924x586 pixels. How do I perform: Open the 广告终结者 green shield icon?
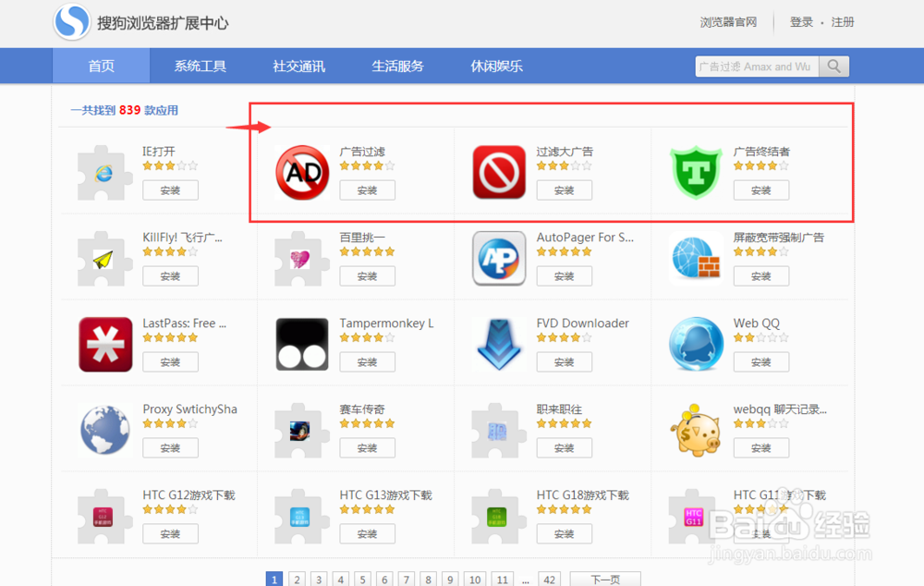click(696, 173)
